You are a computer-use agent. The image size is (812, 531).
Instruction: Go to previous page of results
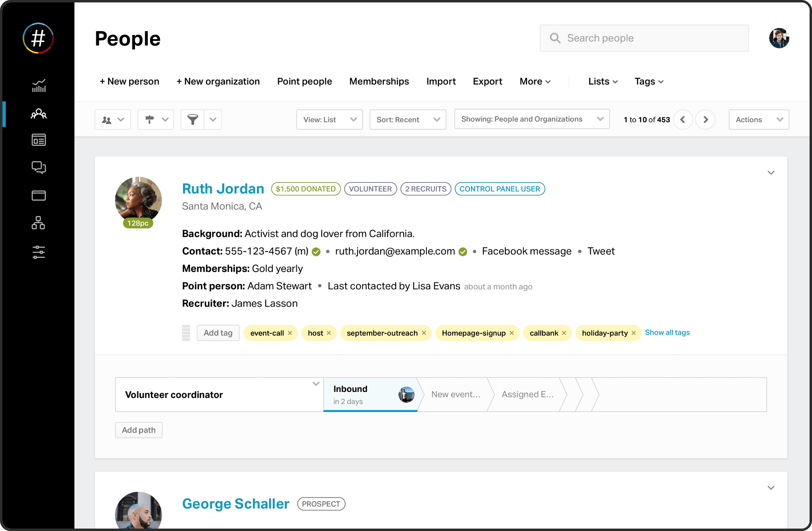point(683,120)
